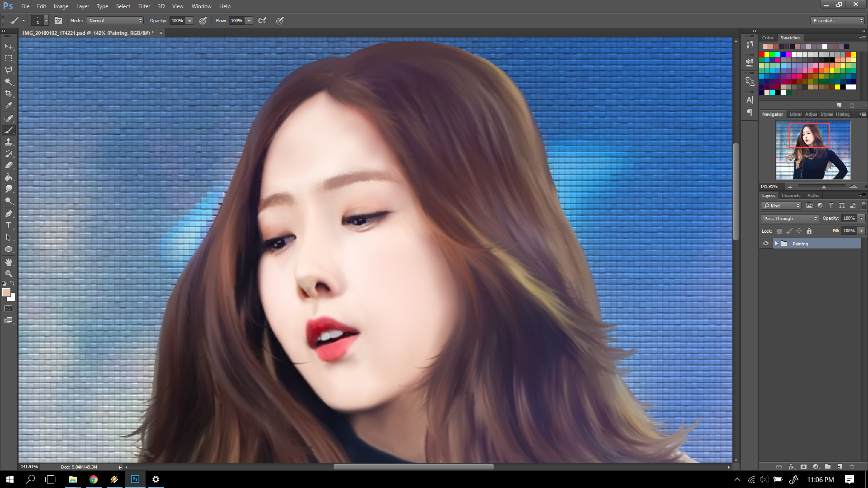Switch to the Channels tab

point(791,196)
